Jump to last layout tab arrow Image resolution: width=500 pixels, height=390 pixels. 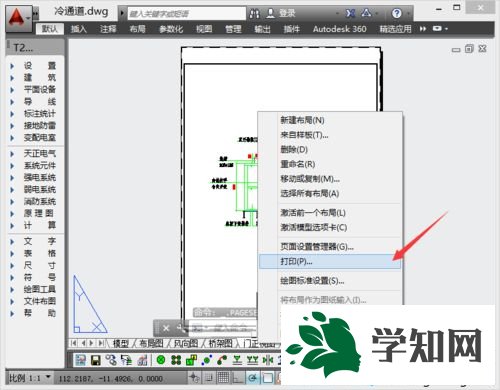coord(100,343)
